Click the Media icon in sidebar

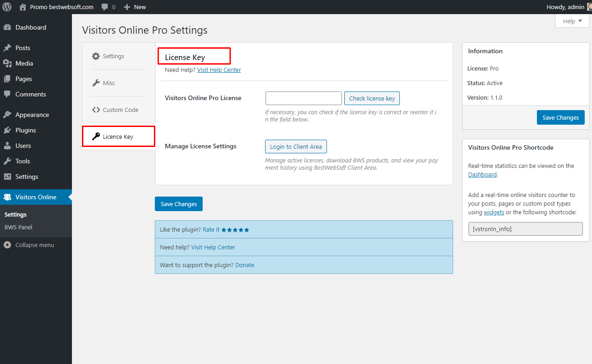[x=7, y=63]
